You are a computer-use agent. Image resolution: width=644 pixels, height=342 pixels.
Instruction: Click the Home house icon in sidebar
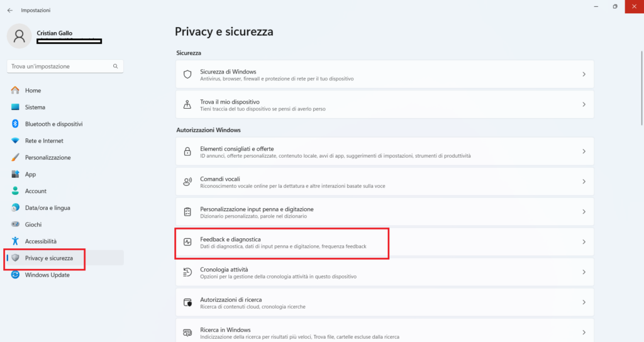click(16, 91)
